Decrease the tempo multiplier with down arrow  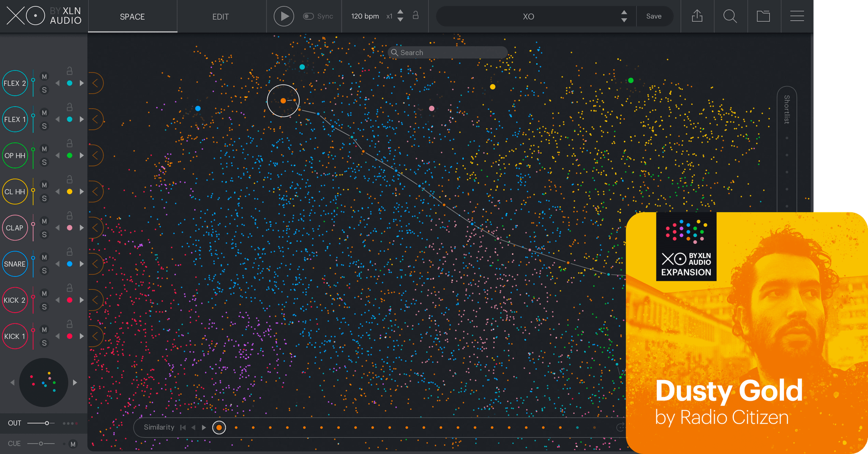pos(400,20)
